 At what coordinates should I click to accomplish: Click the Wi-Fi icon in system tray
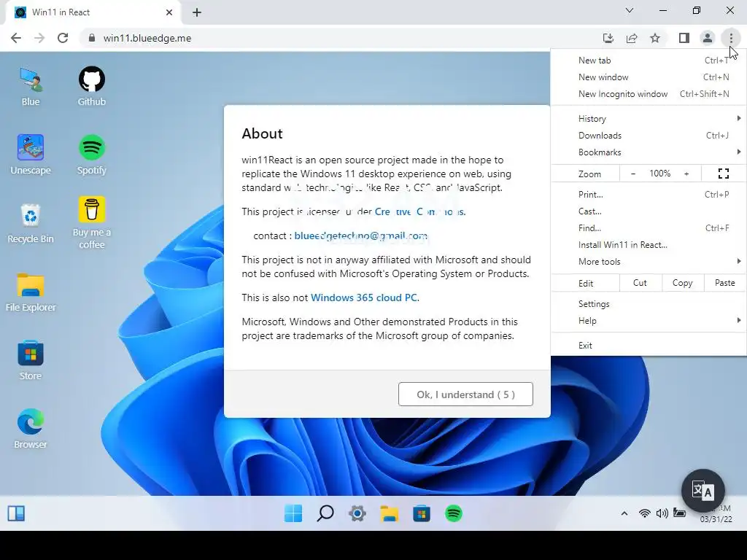[x=645, y=513]
